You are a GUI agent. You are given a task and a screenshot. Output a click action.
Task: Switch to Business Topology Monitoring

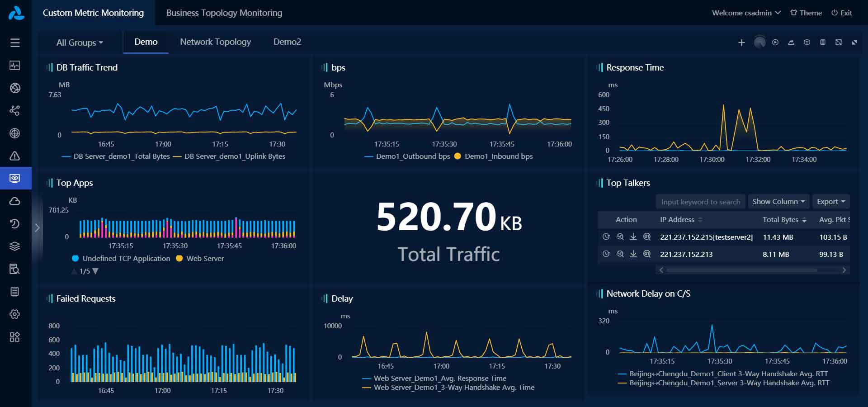224,13
